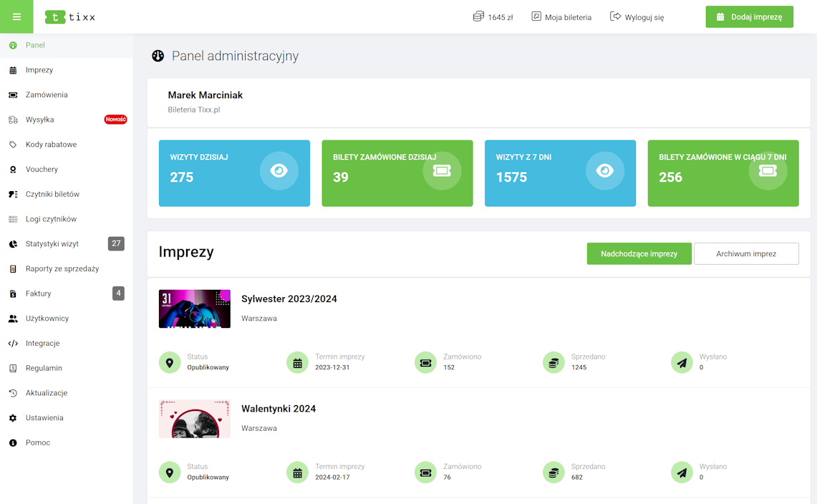Click the Statystyki wizyt 27 badge
Viewport: 817px width, 504px height.
click(x=116, y=243)
